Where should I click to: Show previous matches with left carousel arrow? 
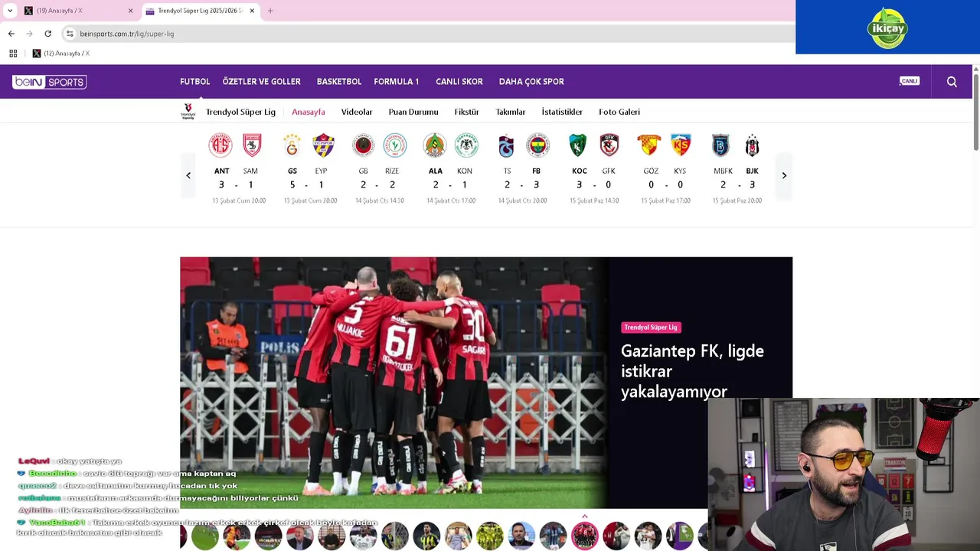(x=188, y=175)
